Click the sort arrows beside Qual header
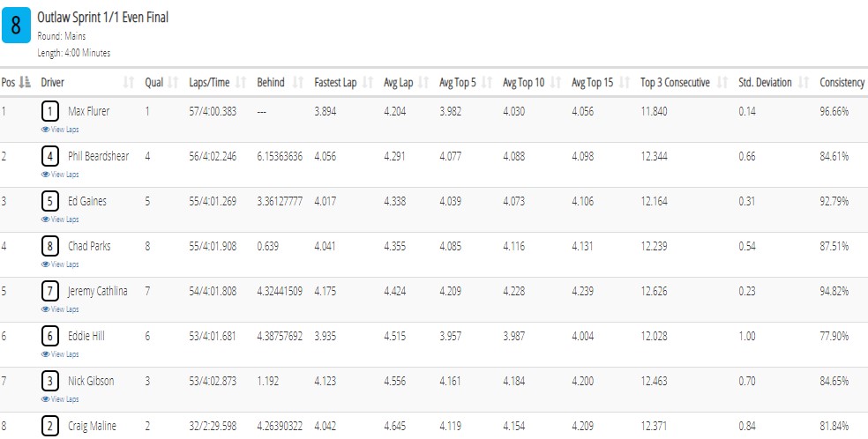The image size is (868, 439). pos(173,83)
